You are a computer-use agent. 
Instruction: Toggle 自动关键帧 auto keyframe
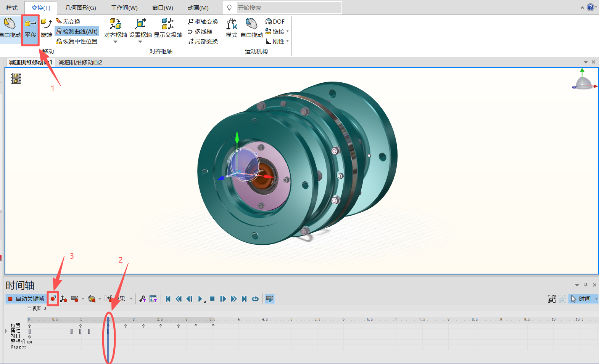tap(26, 299)
